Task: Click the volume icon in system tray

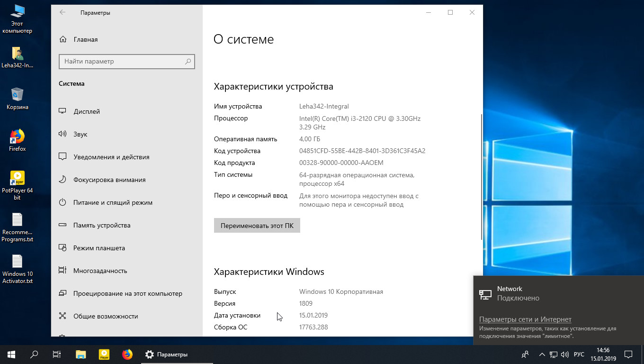Action: (x=564, y=355)
